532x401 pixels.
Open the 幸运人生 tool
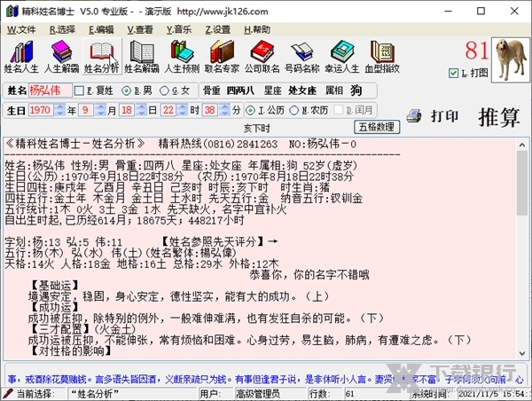tap(342, 57)
